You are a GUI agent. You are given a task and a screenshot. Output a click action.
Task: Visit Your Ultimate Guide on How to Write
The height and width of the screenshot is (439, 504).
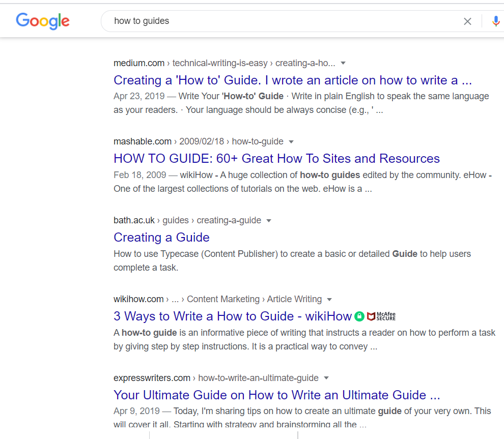[x=276, y=395]
